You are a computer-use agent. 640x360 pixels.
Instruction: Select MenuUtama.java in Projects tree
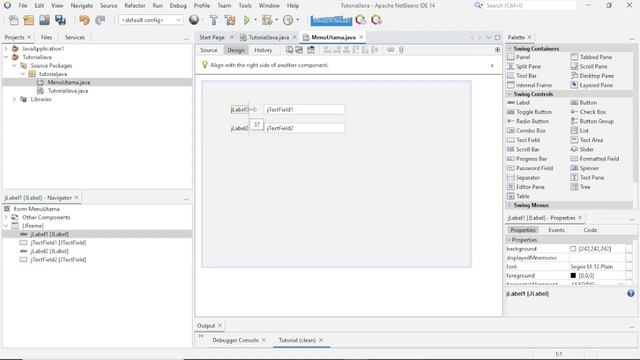point(69,82)
